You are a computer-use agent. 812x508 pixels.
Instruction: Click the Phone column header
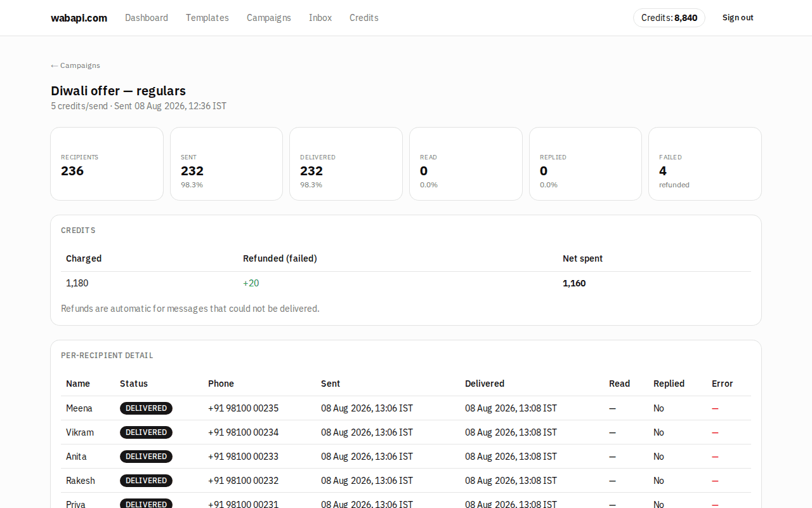(x=221, y=384)
